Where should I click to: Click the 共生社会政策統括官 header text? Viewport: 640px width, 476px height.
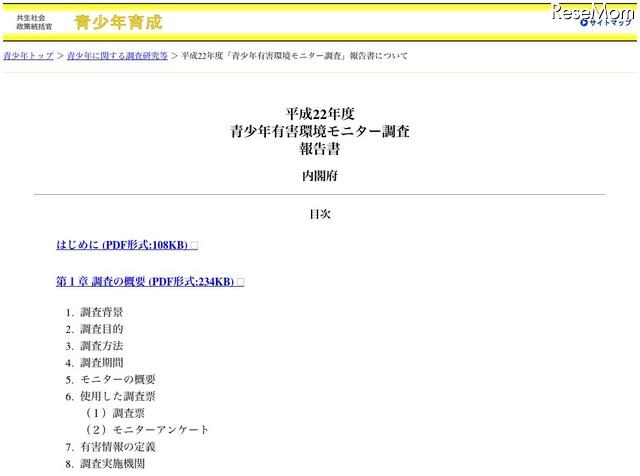click(x=34, y=22)
